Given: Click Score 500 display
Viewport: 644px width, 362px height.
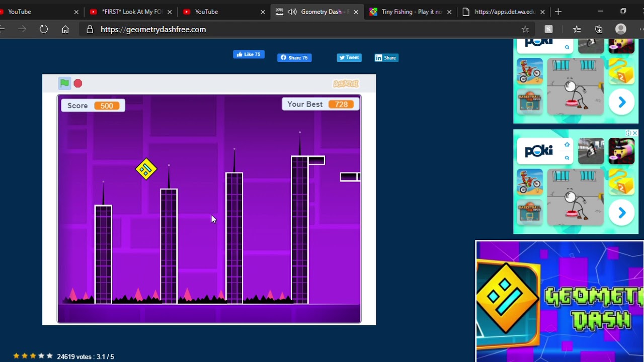Looking at the screenshot, I should (93, 106).
